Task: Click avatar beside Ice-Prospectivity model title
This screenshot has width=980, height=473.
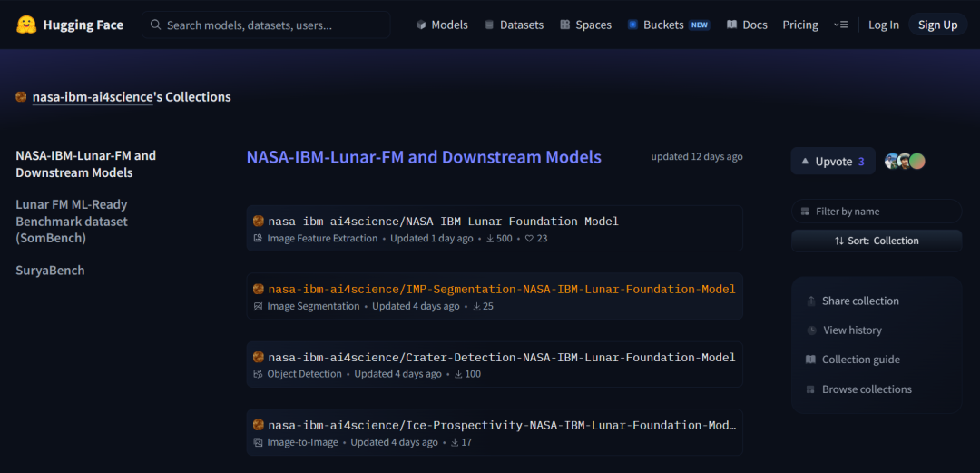Action: (259, 425)
